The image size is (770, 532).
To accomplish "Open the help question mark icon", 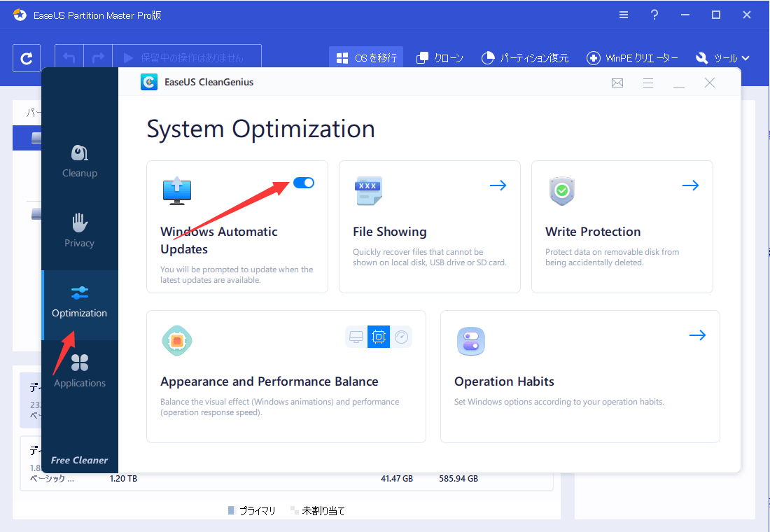I will coord(654,14).
